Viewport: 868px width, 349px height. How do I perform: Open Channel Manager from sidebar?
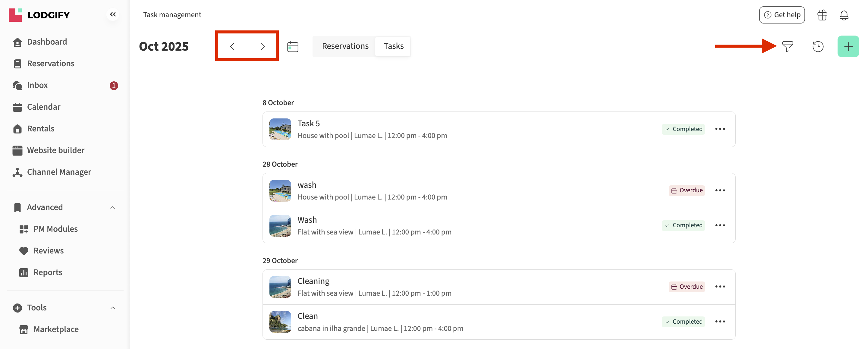point(59,172)
